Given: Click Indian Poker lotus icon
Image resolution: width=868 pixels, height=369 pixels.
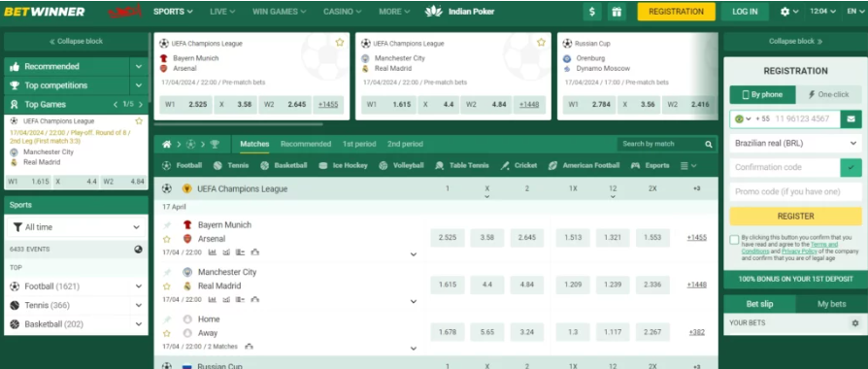Looking at the screenshot, I should (433, 11).
